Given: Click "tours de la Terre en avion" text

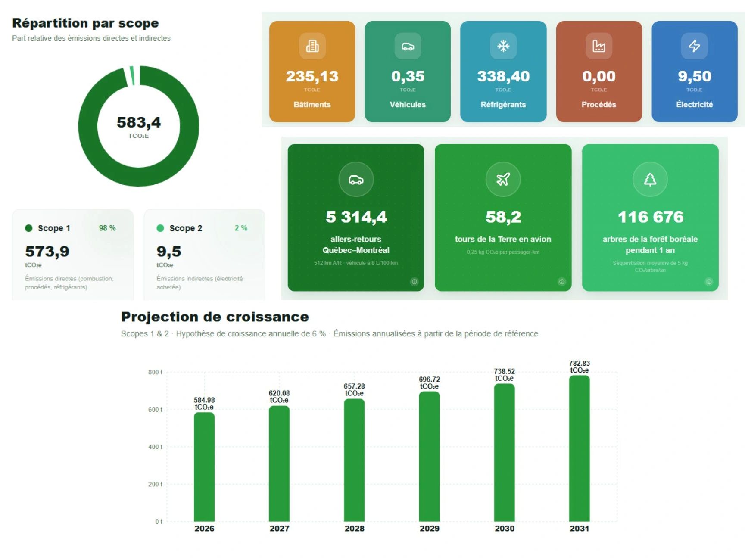Looking at the screenshot, I should point(503,239).
